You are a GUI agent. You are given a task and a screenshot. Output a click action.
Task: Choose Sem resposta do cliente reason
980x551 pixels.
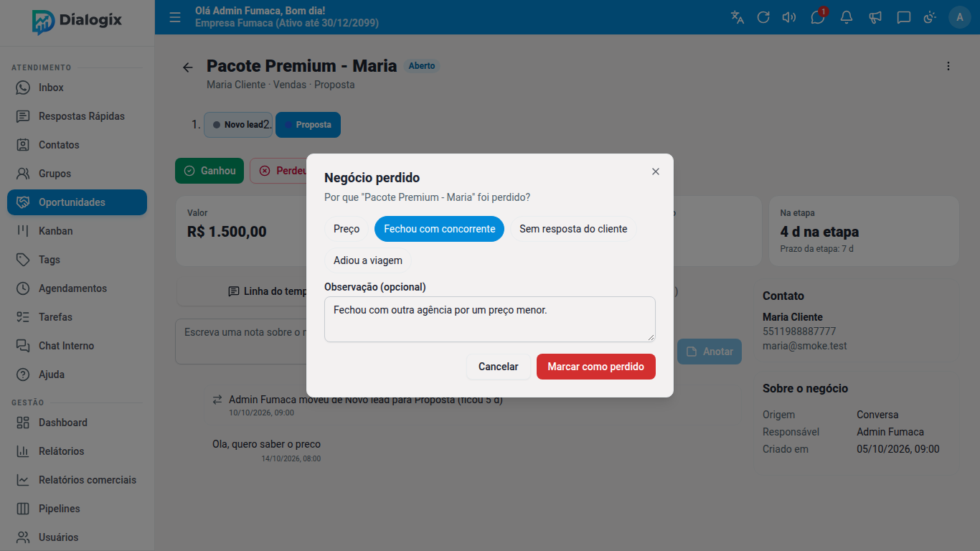[x=573, y=229]
